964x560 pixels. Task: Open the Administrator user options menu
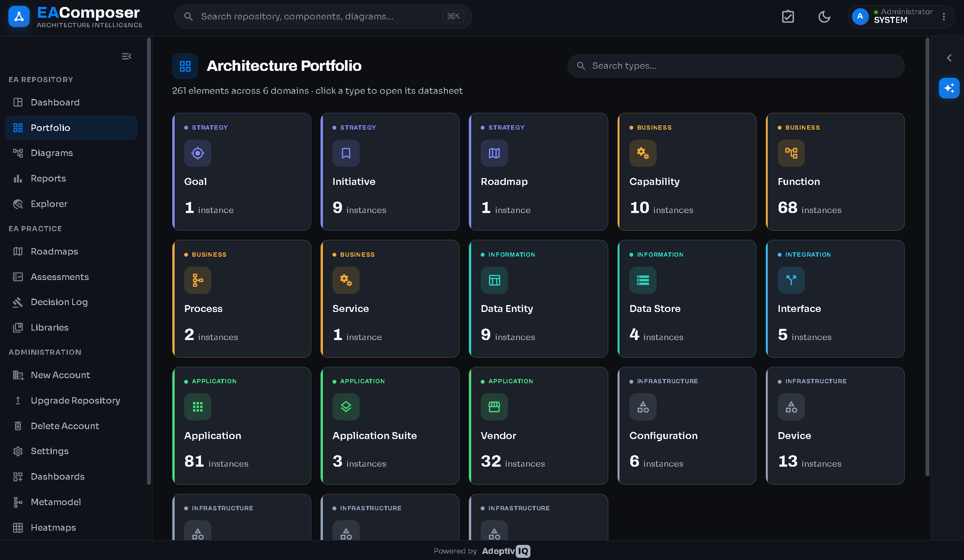point(944,16)
